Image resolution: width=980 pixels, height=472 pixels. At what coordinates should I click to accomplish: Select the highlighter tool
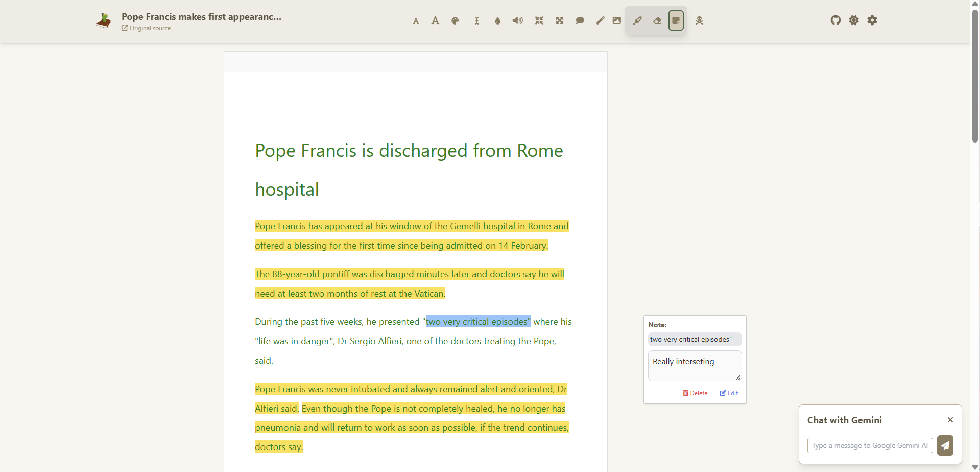pyautogui.click(x=637, y=21)
